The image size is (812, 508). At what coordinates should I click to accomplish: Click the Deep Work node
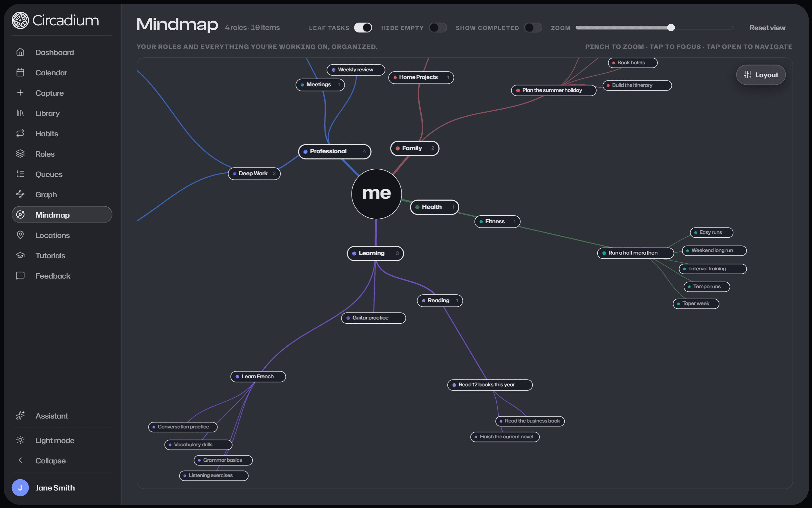(254, 174)
